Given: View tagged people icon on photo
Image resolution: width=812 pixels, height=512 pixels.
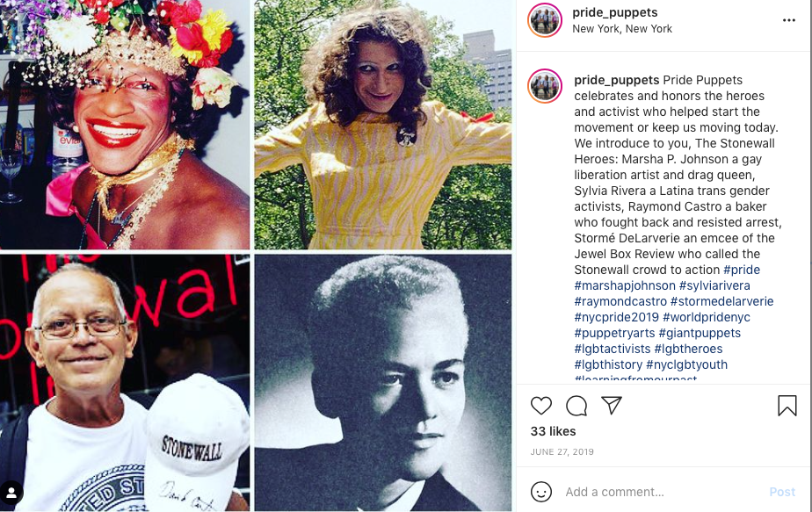Looking at the screenshot, I should (x=11, y=493).
